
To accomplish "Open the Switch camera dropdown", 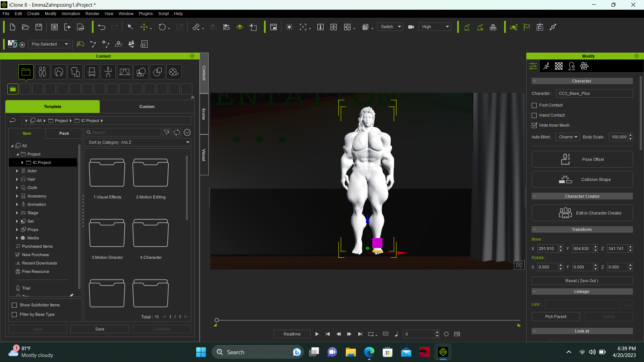I will [x=390, y=27].
